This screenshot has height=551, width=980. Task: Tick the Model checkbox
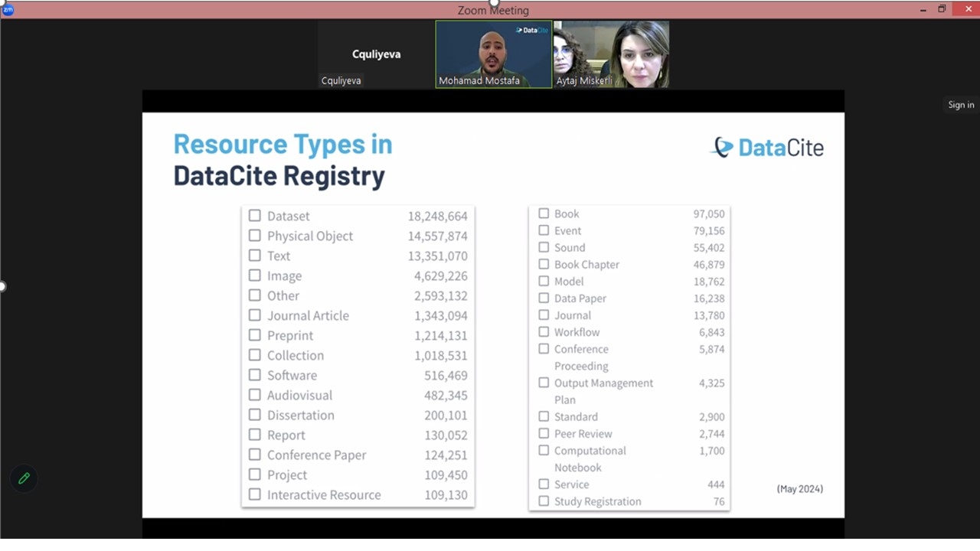544,281
